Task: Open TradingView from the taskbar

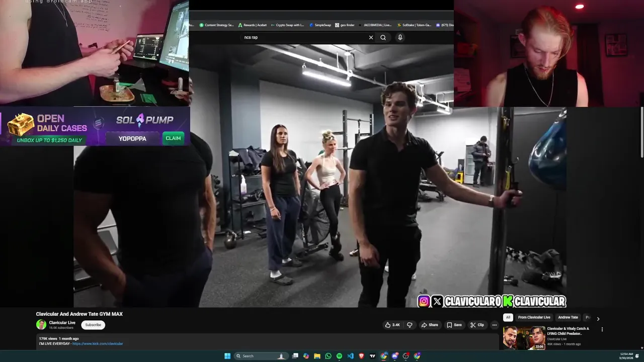Action: pos(373,356)
